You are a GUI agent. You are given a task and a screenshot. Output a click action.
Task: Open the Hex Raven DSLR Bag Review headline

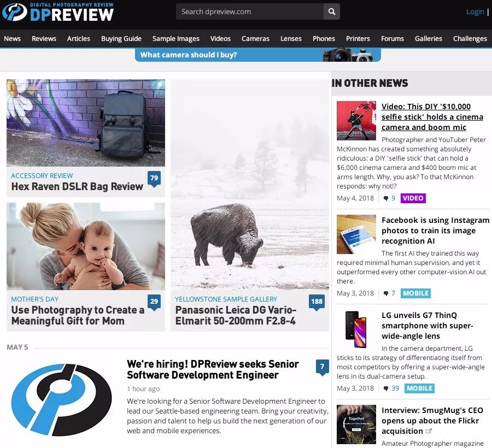[77, 186]
